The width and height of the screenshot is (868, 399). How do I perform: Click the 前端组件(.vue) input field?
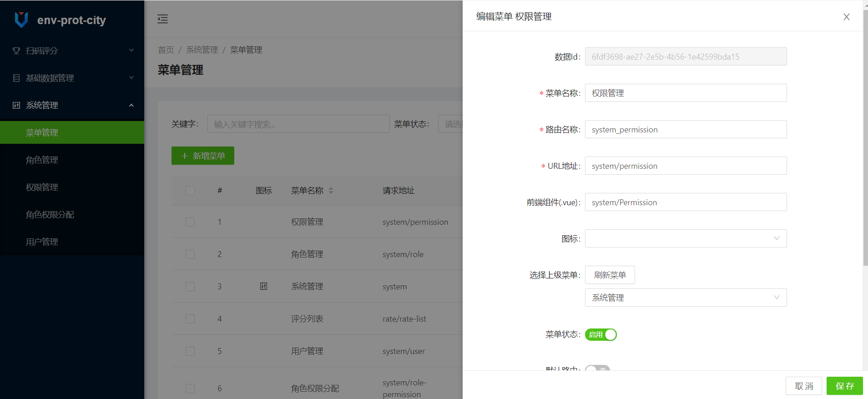click(x=686, y=202)
